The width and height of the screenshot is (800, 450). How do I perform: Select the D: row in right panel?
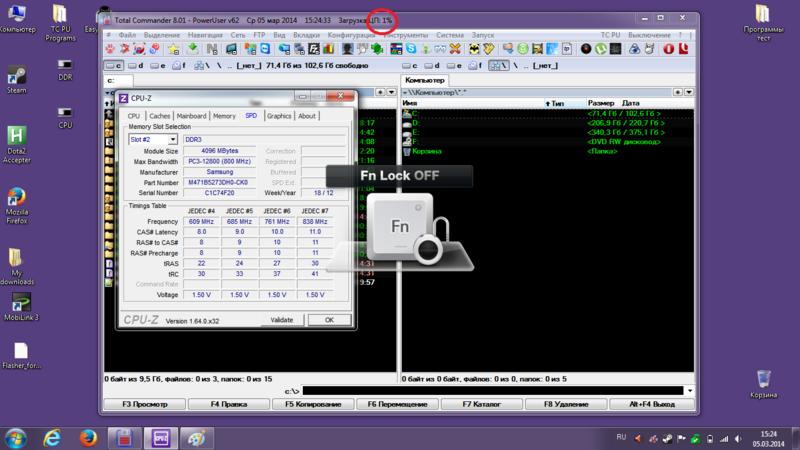pyautogui.click(x=547, y=123)
